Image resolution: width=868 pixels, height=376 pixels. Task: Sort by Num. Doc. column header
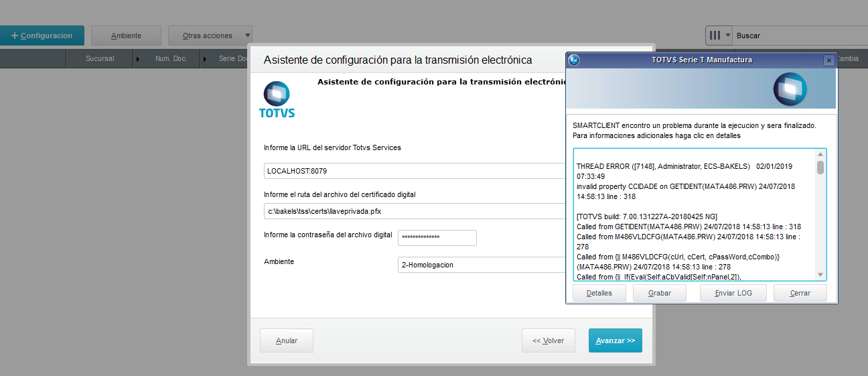171,58
